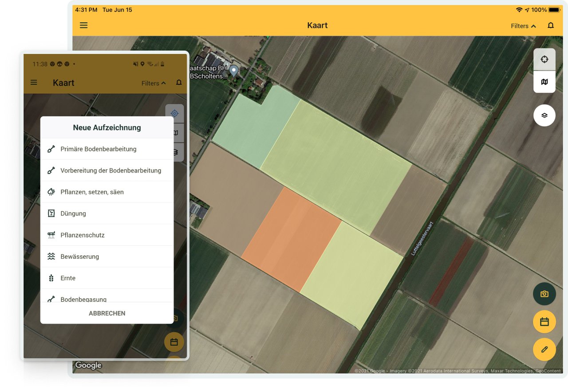Open map layers button on tablet
This screenshot has width=568, height=392.
click(x=544, y=115)
